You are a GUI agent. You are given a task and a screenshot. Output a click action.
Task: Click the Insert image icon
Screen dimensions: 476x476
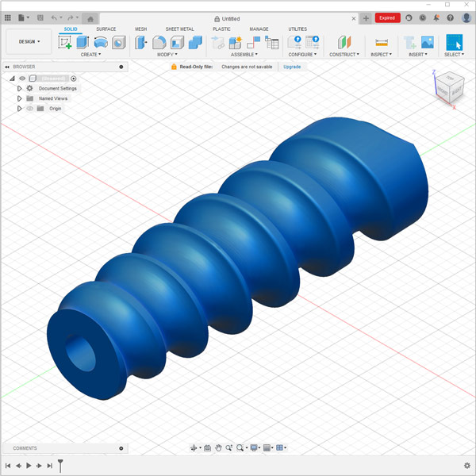click(x=427, y=42)
